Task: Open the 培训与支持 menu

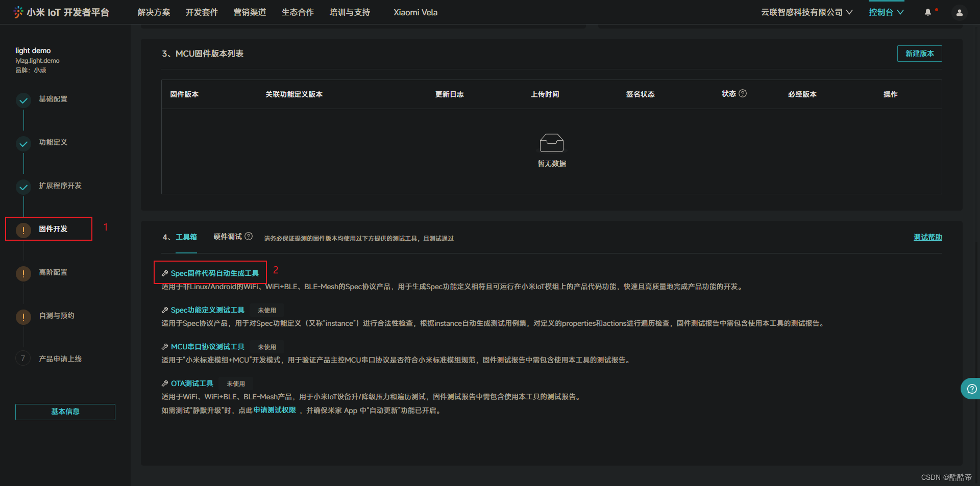Action: pos(350,12)
